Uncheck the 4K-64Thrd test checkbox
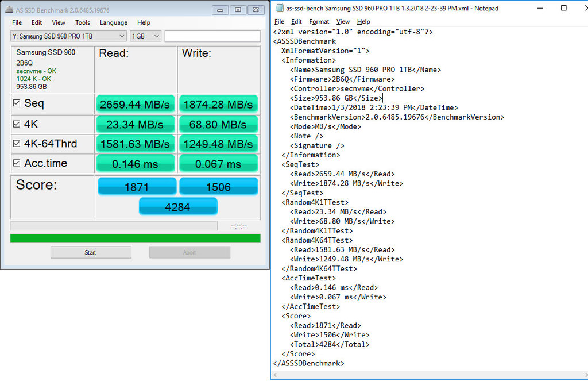Viewport: 588px width, 381px height. click(17, 144)
